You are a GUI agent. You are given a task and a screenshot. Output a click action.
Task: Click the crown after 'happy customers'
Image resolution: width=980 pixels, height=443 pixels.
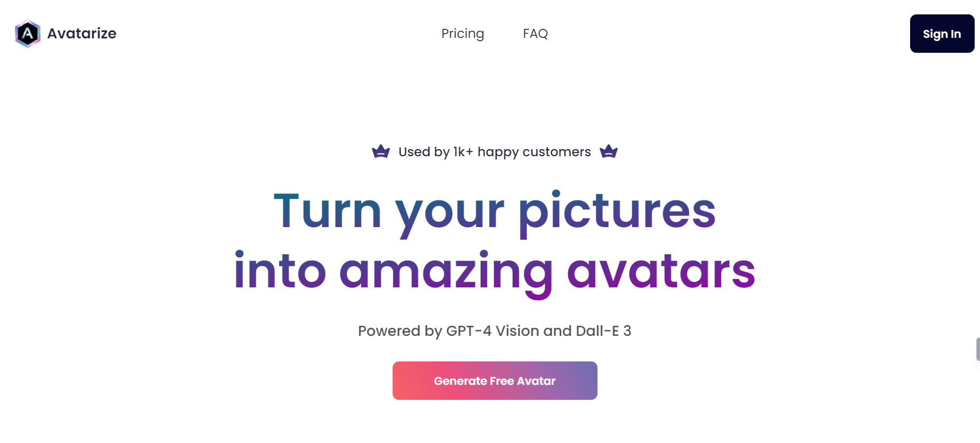click(608, 151)
